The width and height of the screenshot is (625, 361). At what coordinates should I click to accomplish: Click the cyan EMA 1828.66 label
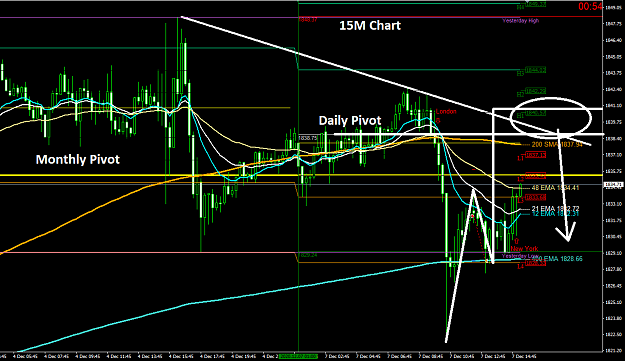tap(557, 259)
